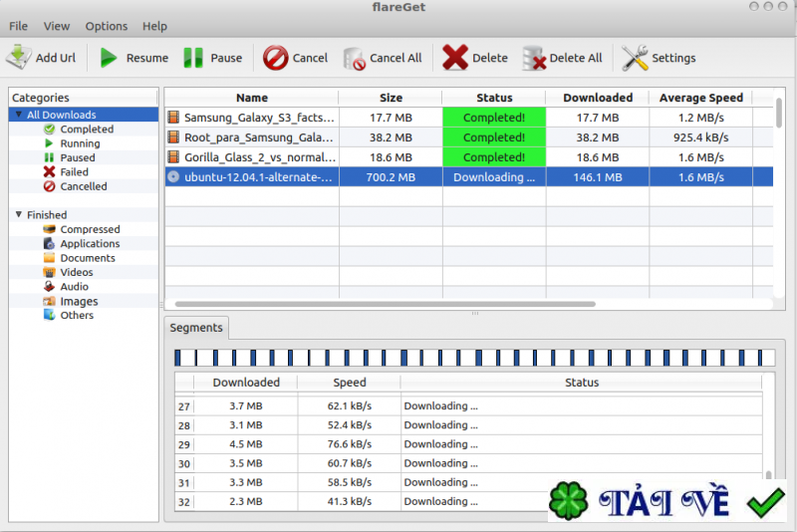Click the 52.4 kB/s segment speed
This screenshot has width=797, height=532.
click(350, 425)
